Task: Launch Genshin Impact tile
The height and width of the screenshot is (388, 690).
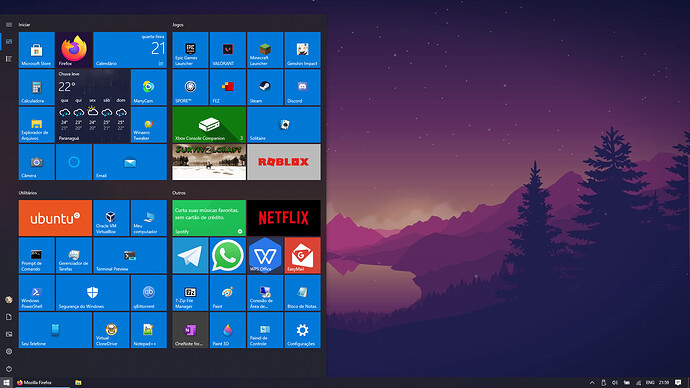Action: coord(302,50)
